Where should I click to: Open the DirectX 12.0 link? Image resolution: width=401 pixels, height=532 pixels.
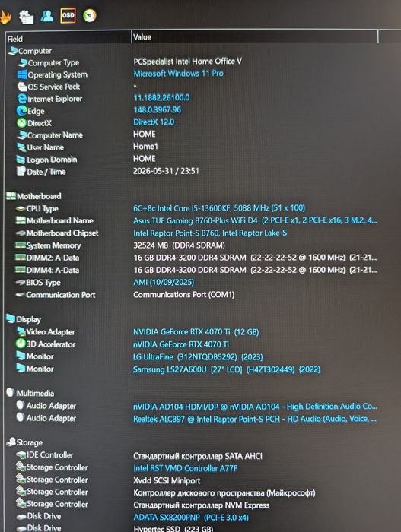click(154, 122)
